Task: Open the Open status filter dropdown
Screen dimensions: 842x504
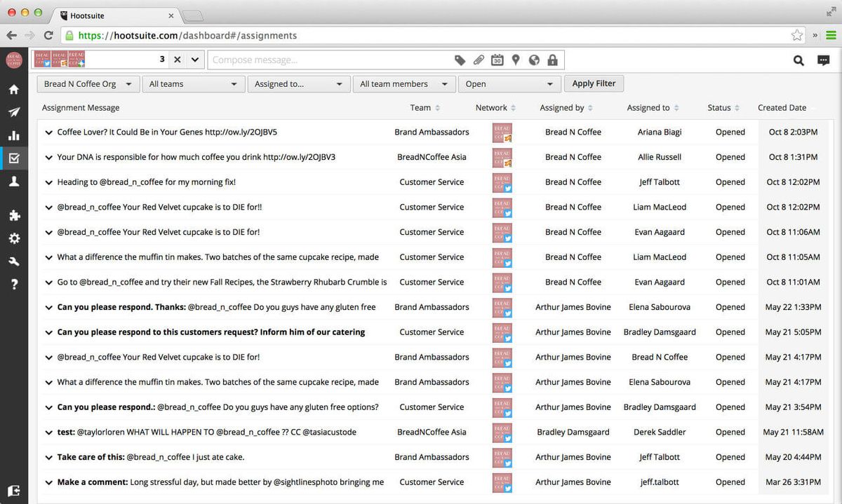Action: point(509,84)
